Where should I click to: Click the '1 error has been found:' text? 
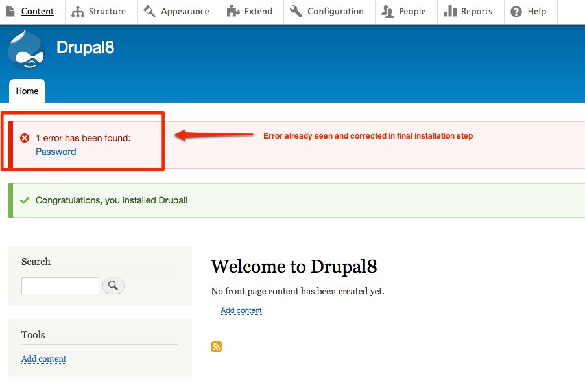tap(83, 138)
